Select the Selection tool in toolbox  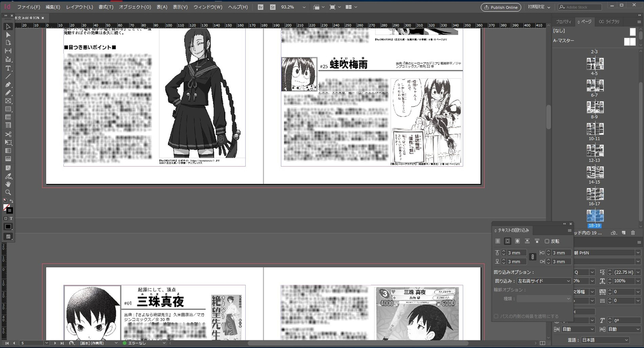(8, 27)
